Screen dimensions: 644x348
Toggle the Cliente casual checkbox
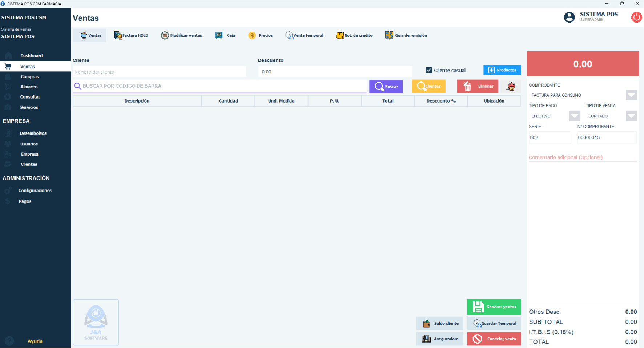429,70
